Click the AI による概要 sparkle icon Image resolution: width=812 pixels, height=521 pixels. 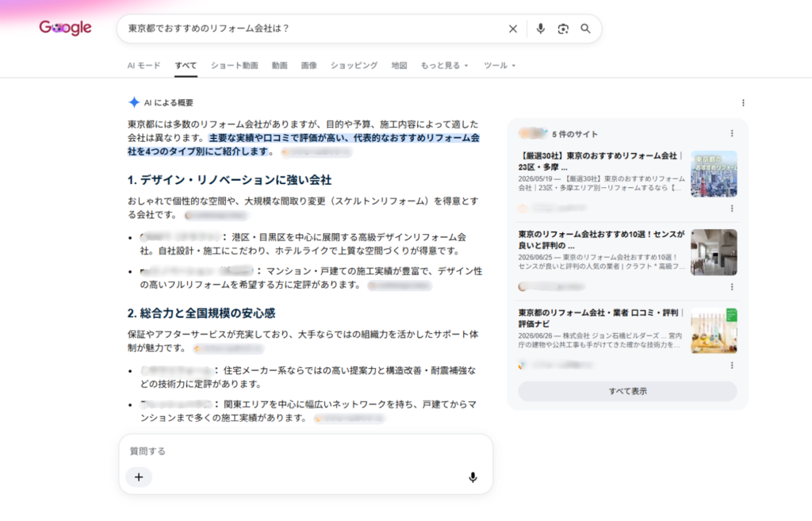pos(134,102)
